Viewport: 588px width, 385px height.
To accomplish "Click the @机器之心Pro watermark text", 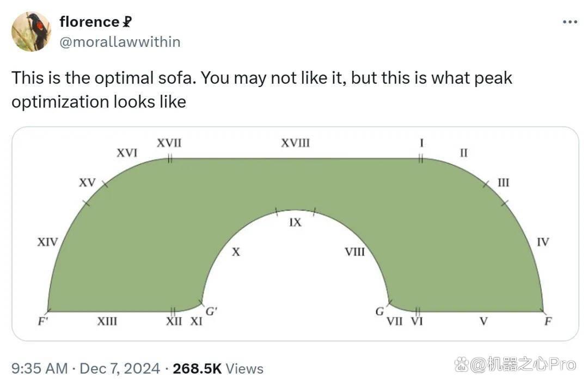I will 523,364.
